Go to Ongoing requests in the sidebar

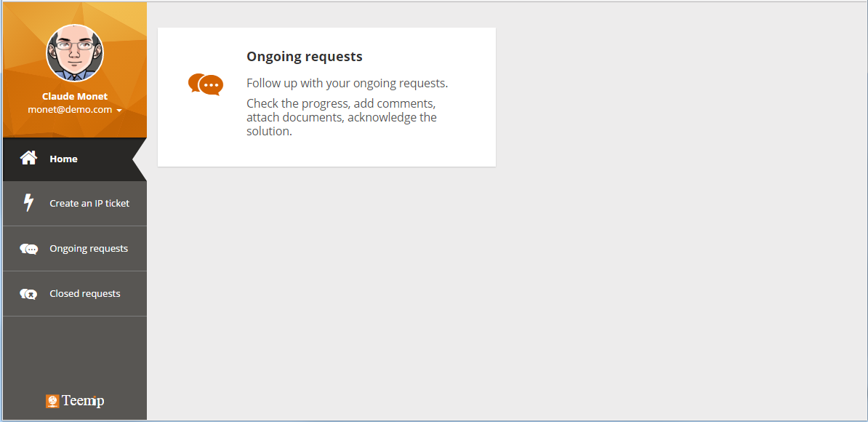pyautogui.click(x=89, y=249)
